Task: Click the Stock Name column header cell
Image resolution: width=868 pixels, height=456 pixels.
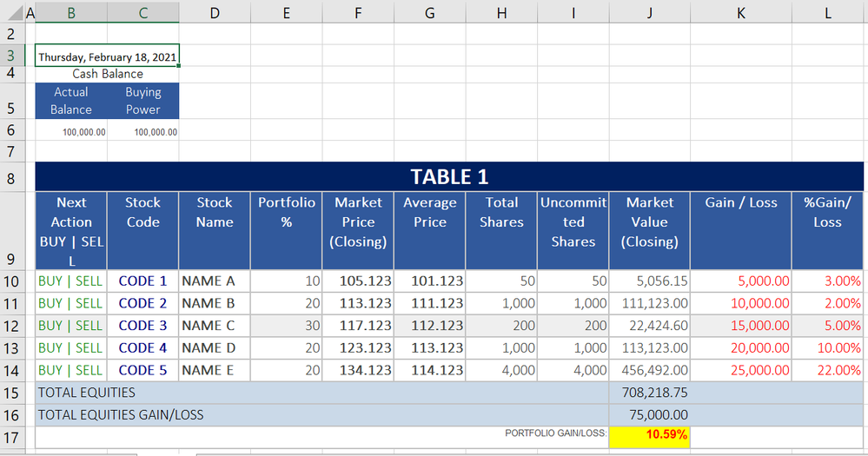Action: (215, 231)
